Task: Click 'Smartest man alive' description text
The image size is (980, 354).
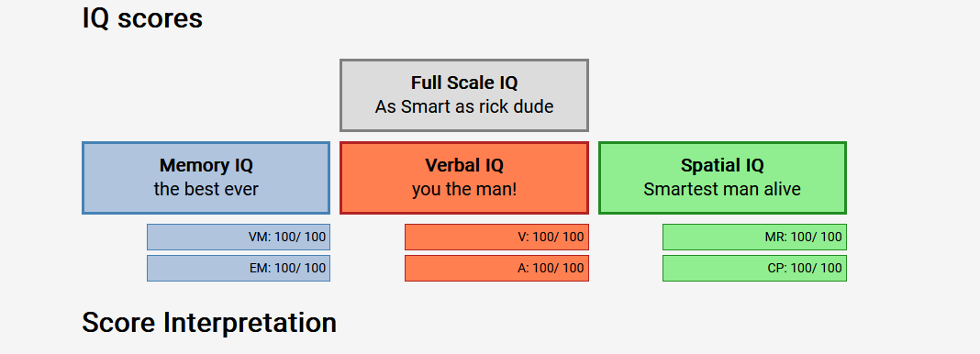Action: click(722, 189)
